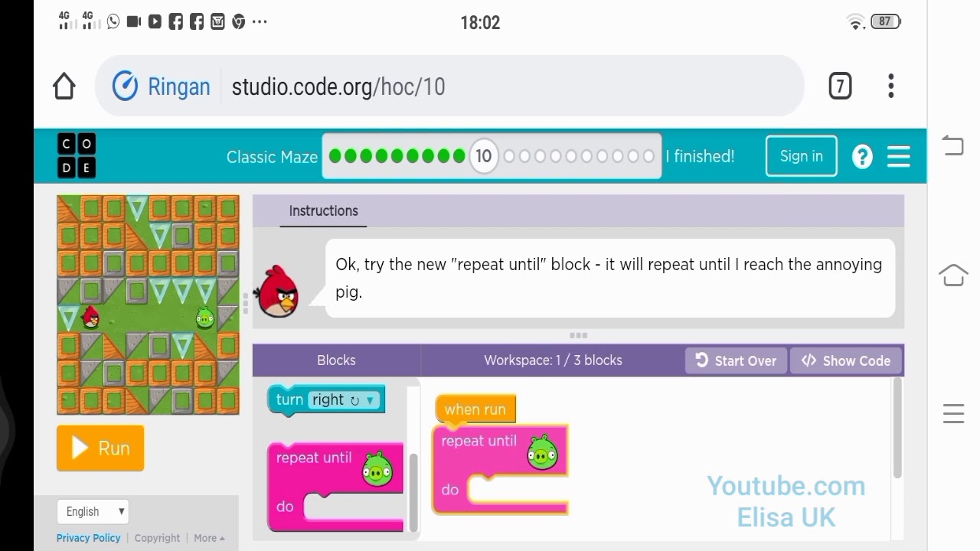Expand the More footer menu
The height and width of the screenshot is (551, 980).
(209, 538)
